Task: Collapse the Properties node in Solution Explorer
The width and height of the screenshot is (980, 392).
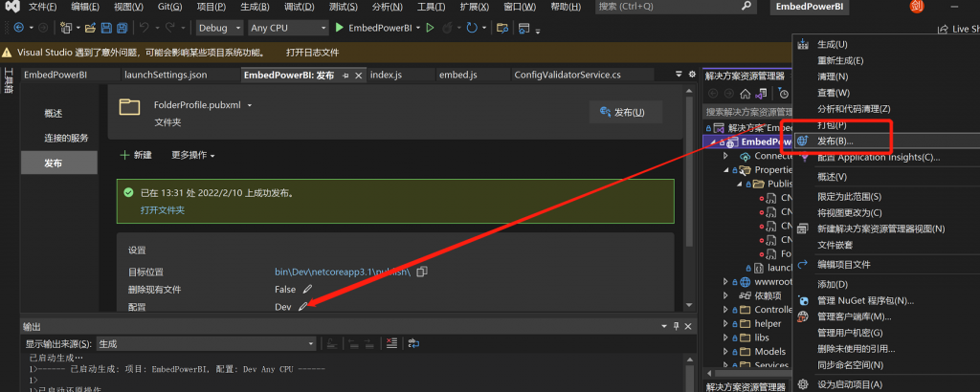Action: 726,170
